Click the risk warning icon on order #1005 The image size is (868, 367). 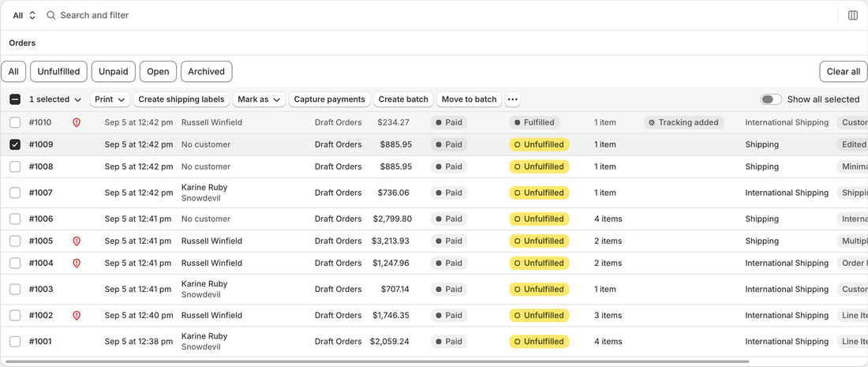[77, 241]
